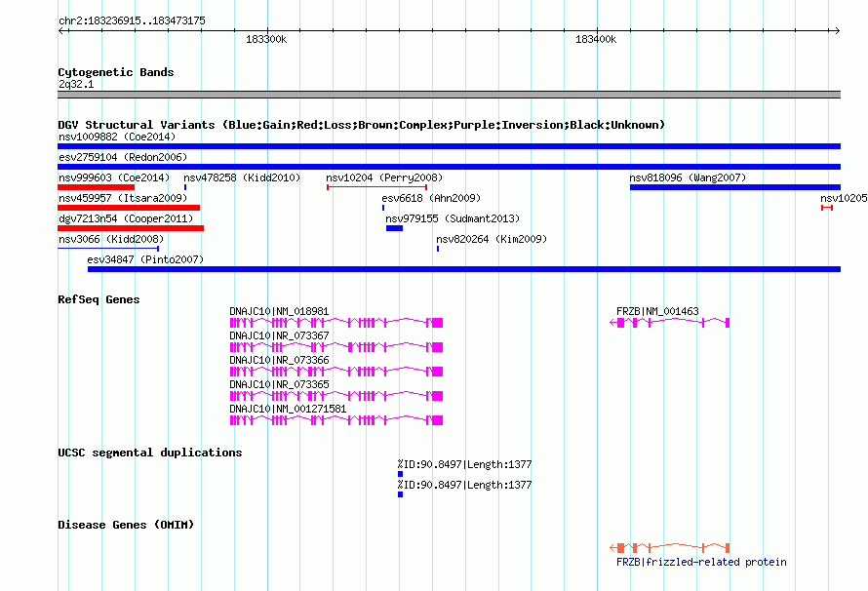Click the nsv1009882 (Coe2014) label text
The image size is (868, 591).
[x=117, y=137]
